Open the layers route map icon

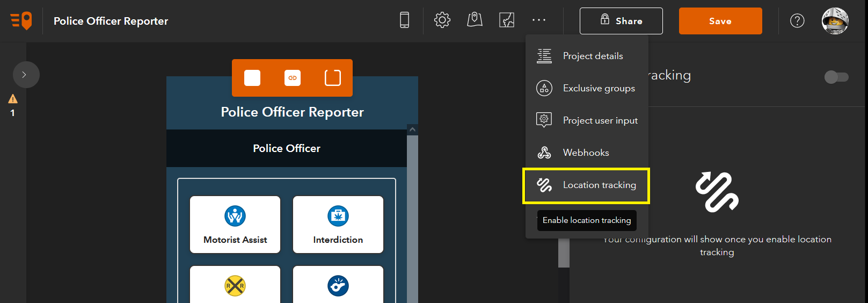(x=507, y=20)
